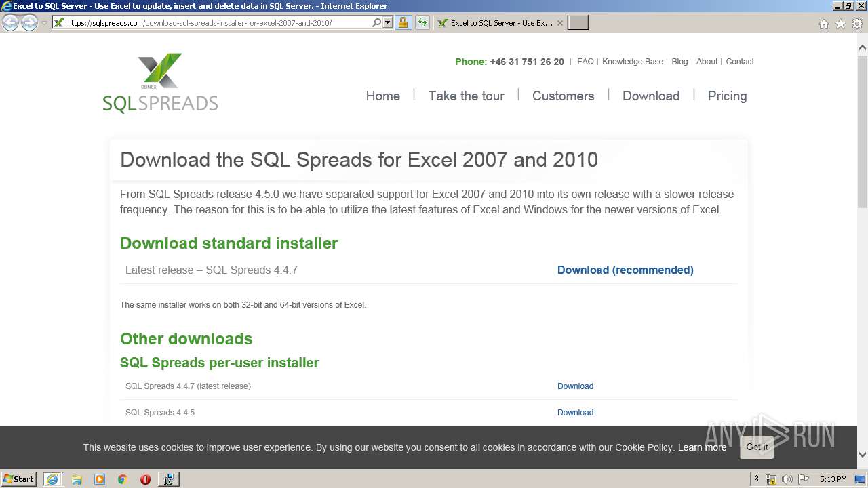Click the security lock icon
Image resolution: width=868 pixels, height=488 pixels.
403,22
